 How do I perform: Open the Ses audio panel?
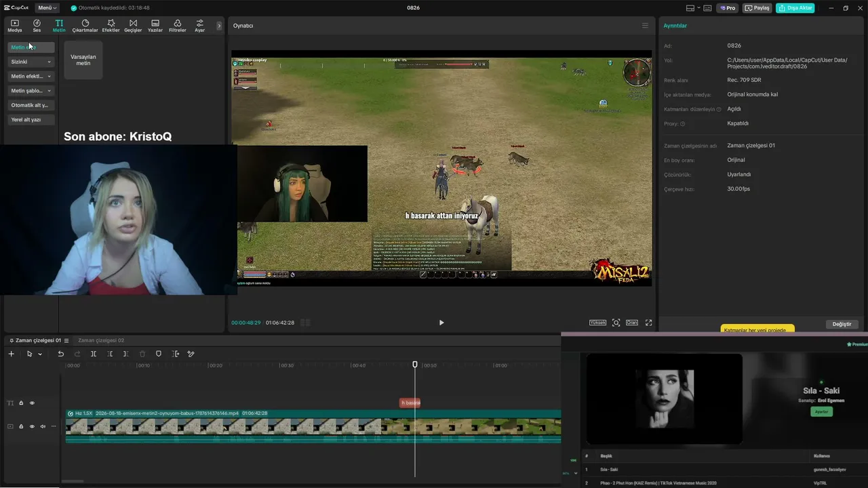pyautogui.click(x=37, y=26)
